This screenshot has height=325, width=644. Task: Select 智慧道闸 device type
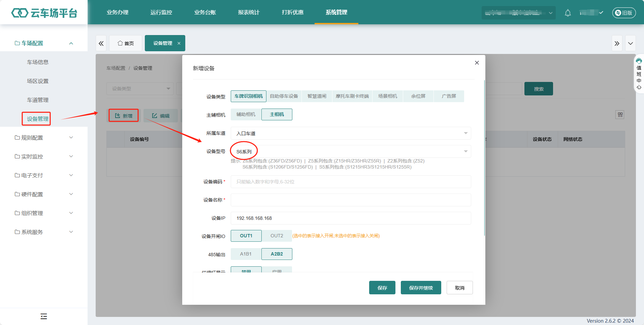click(317, 96)
